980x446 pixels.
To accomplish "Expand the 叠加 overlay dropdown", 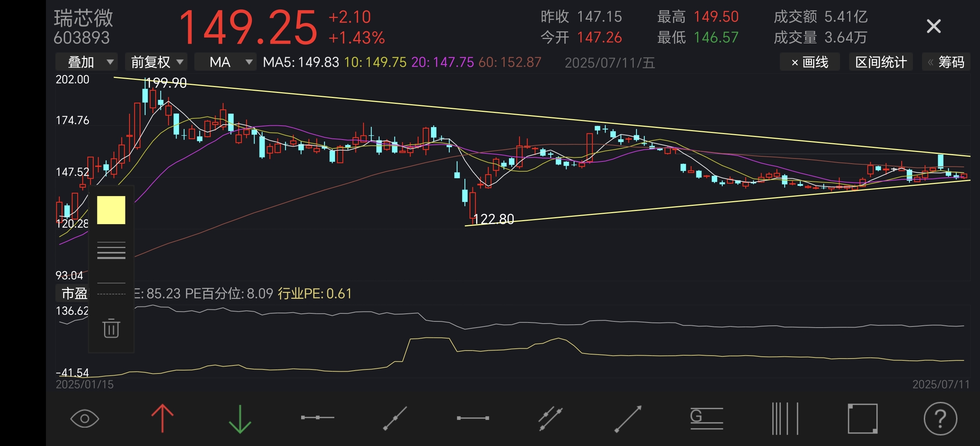I will point(87,62).
